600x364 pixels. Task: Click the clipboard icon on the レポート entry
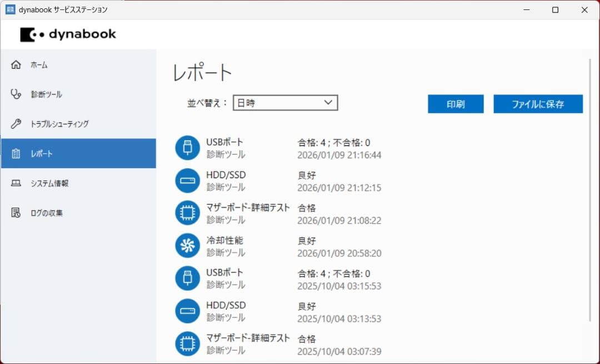point(15,153)
